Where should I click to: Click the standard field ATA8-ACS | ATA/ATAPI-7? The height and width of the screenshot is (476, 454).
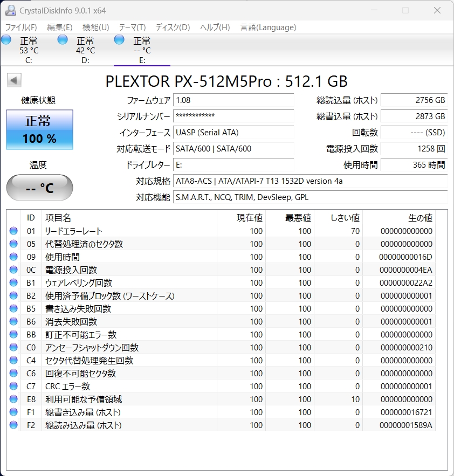(311, 181)
